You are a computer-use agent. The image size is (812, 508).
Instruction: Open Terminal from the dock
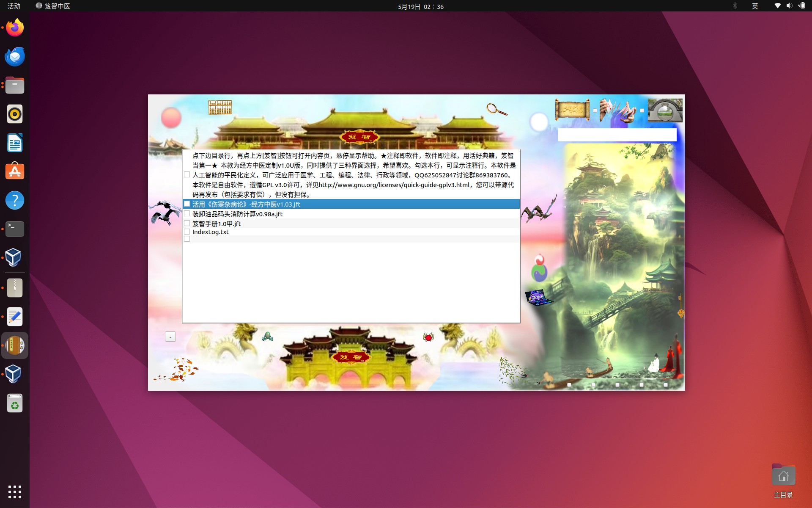pos(15,229)
